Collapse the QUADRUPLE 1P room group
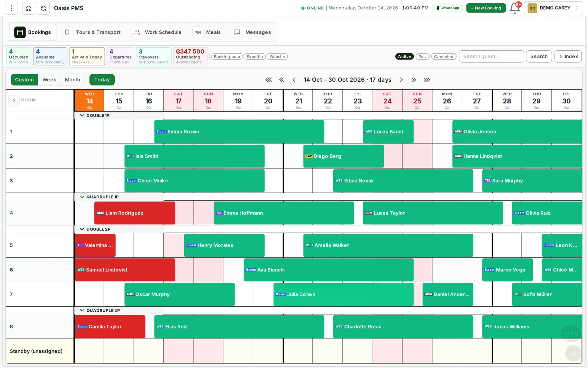 82,197
